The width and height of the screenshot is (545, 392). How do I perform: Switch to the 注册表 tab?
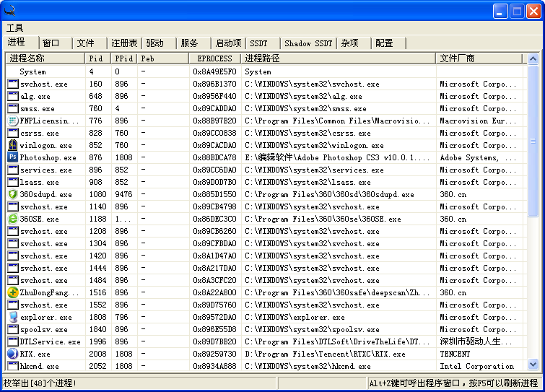point(124,43)
